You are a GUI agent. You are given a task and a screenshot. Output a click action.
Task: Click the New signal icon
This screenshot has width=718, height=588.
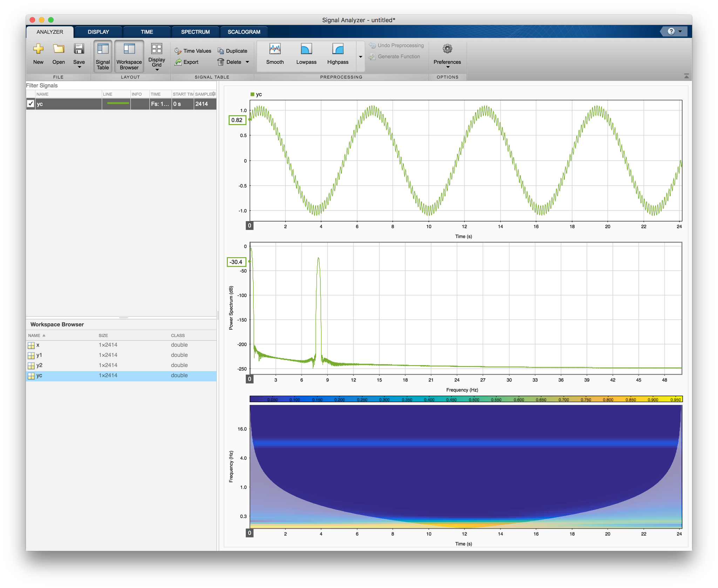(38, 49)
